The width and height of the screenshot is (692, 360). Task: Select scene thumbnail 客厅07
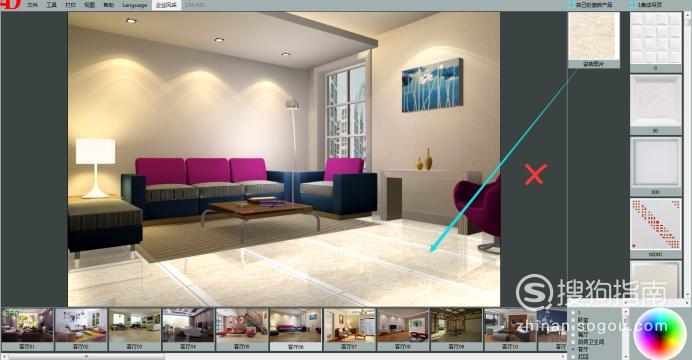(x=350, y=329)
